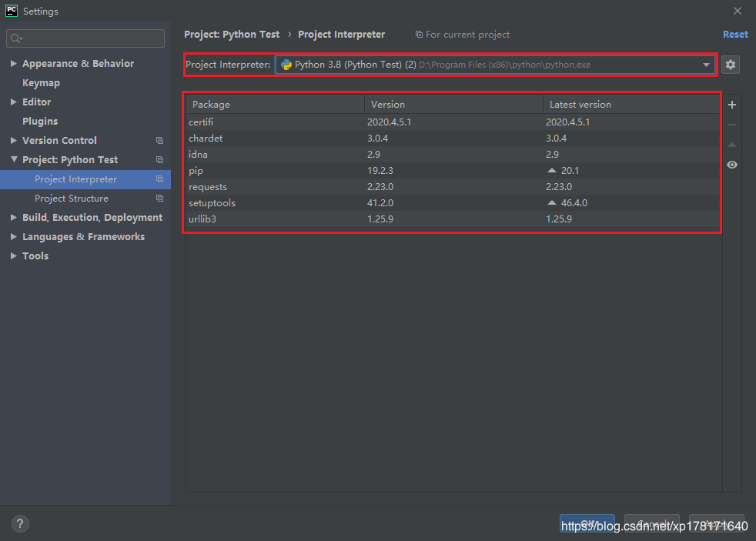Click the Project: Python Test breadcrumb
The height and width of the screenshot is (541, 756).
click(x=232, y=34)
